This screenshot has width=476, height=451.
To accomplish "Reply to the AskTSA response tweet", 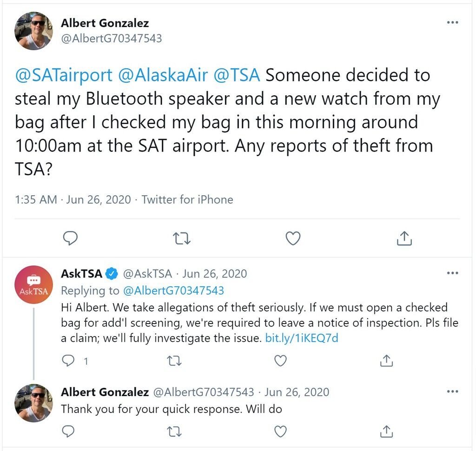I will click(68, 361).
